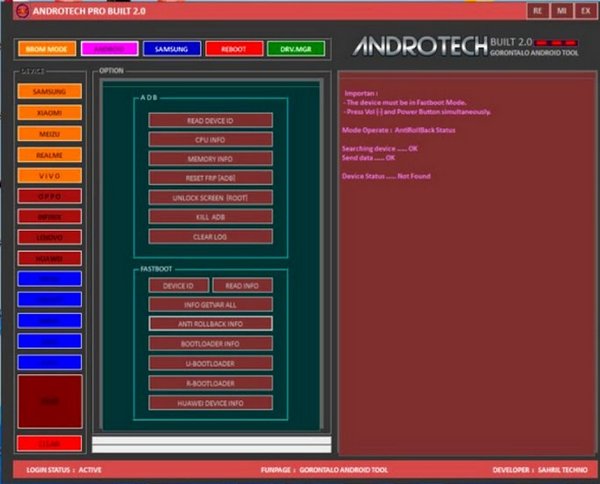Click 'Searching device ..... OK' log line
Viewport: 600px width, 484px height.
click(x=380, y=148)
